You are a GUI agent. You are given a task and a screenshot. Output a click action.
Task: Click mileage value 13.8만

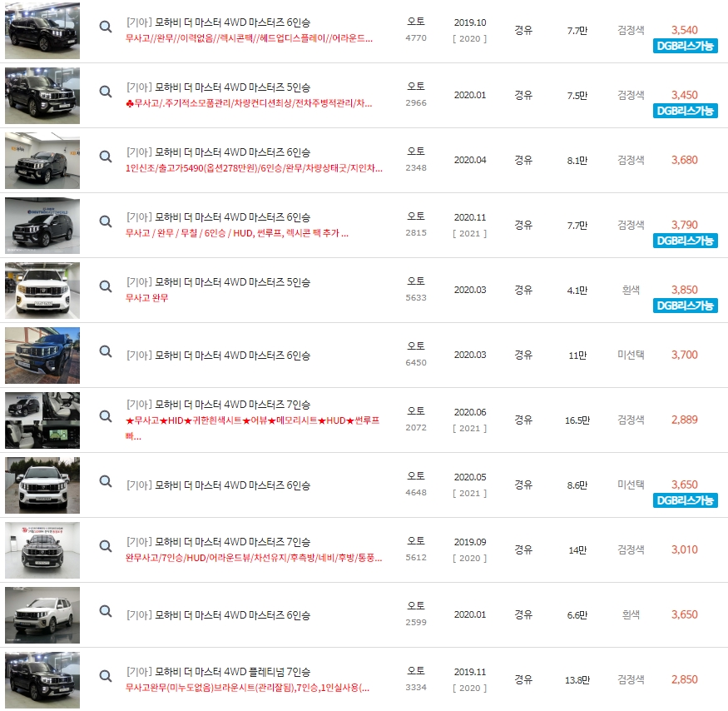pos(577,680)
